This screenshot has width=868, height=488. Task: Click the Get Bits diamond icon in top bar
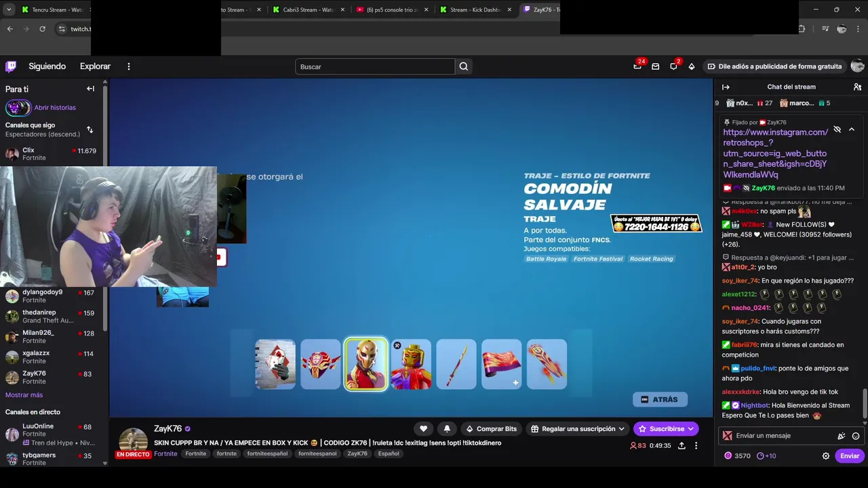pos(691,66)
